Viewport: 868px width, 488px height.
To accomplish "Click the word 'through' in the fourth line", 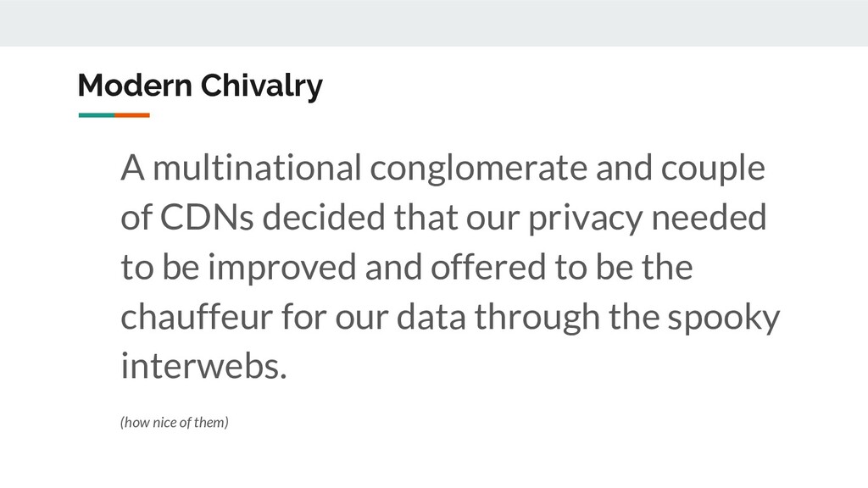I will [x=537, y=319].
